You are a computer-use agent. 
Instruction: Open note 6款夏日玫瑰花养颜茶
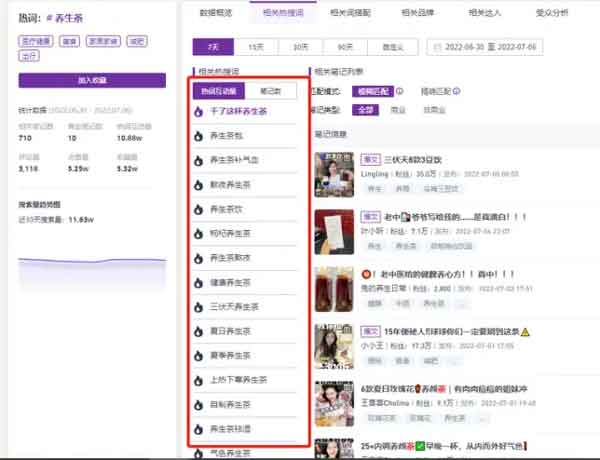tap(444, 389)
